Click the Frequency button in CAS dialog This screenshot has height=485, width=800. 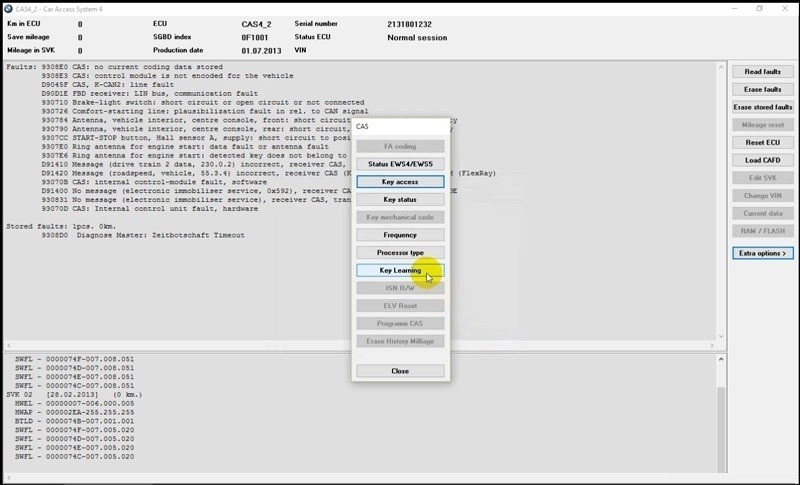(400, 235)
